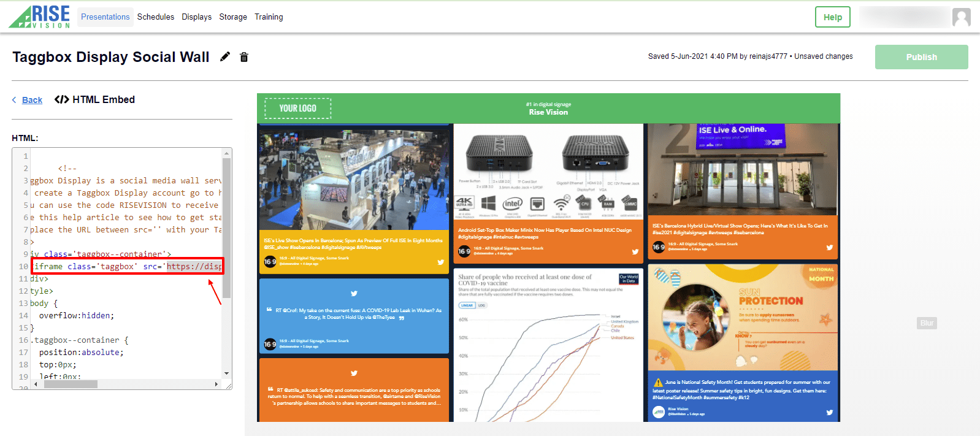Click the trash delete icon
The image size is (980, 436).
tap(244, 57)
